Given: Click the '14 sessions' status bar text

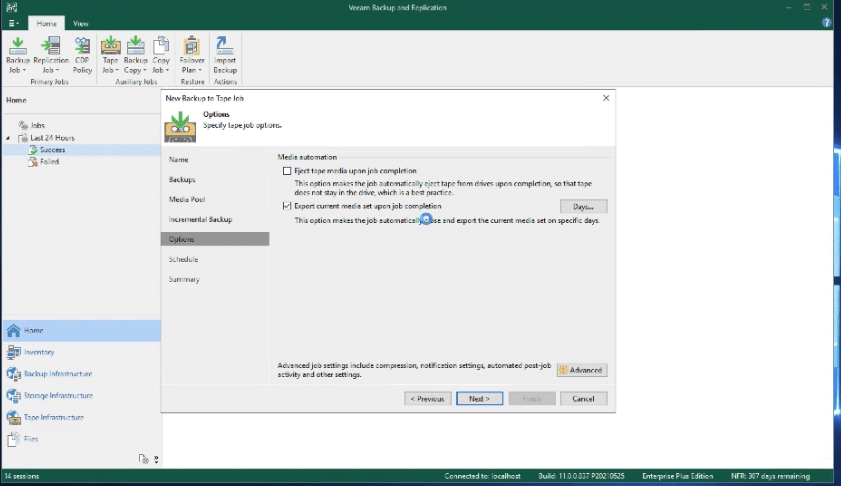Looking at the screenshot, I should 22,476.
